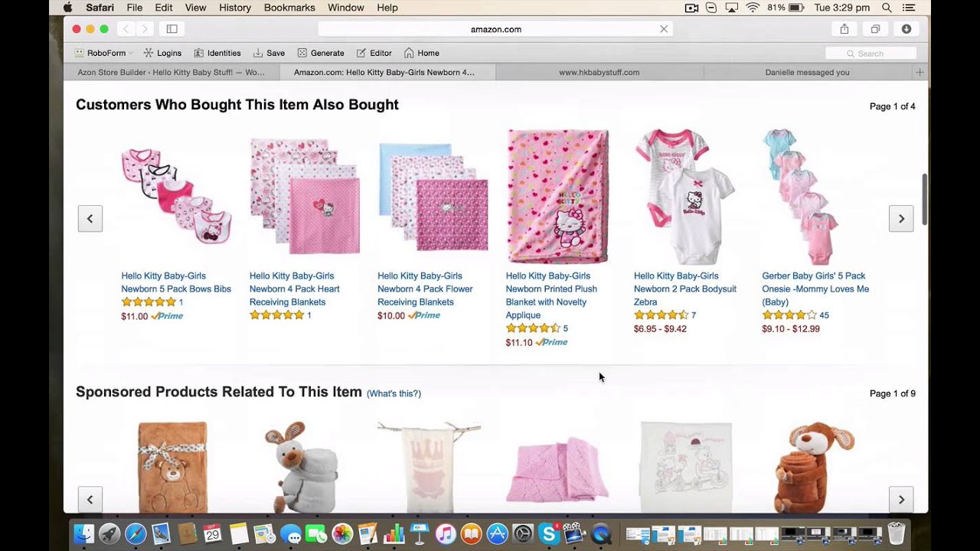Click pink plush blanket product image

557,197
